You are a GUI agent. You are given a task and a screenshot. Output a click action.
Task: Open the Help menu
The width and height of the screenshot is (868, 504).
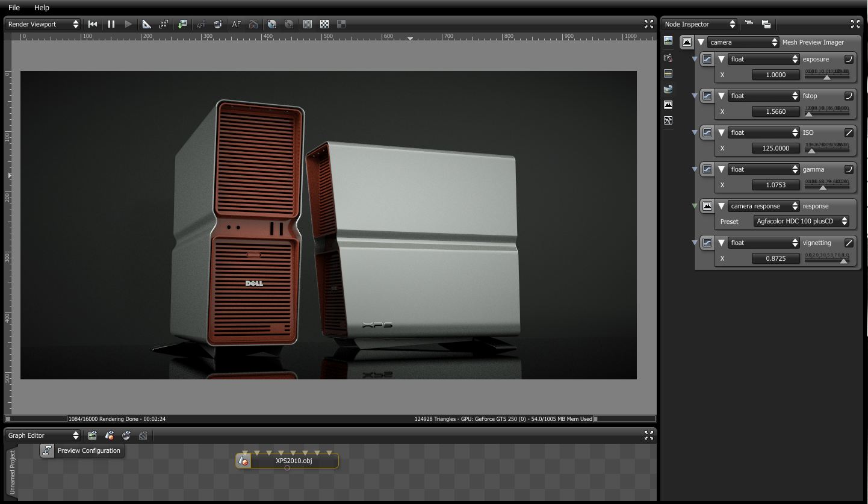pyautogui.click(x=42, y=8)
